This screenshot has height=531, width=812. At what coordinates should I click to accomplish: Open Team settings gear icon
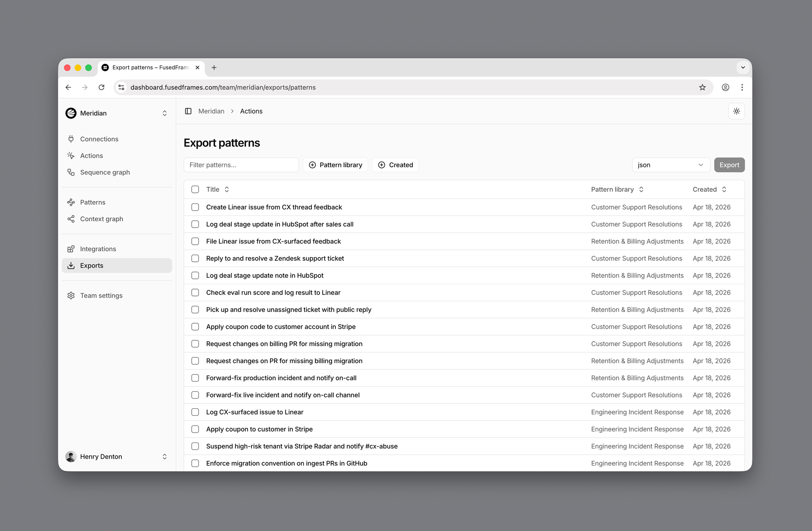tap(71, 296)
